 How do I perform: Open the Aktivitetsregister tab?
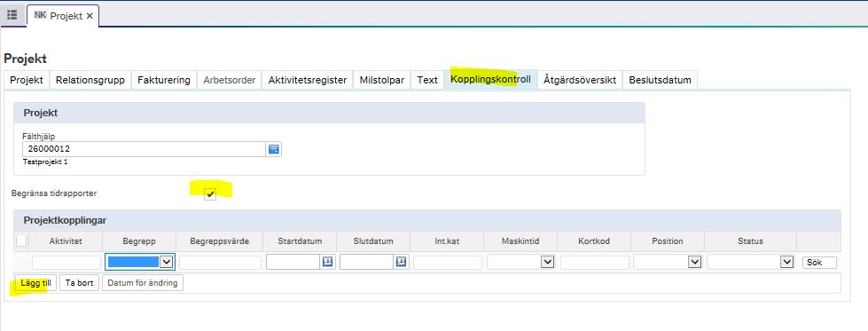pyautogui.click(x=308, y=80)
